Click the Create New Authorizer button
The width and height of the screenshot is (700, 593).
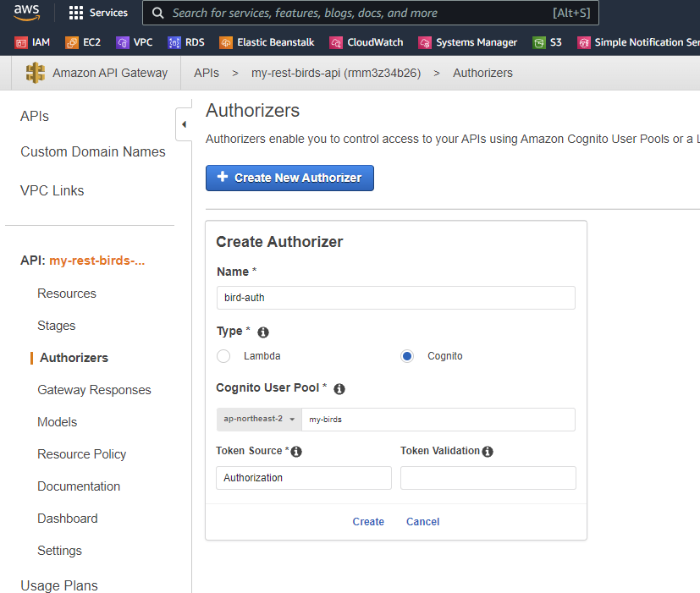click(289, 178)
